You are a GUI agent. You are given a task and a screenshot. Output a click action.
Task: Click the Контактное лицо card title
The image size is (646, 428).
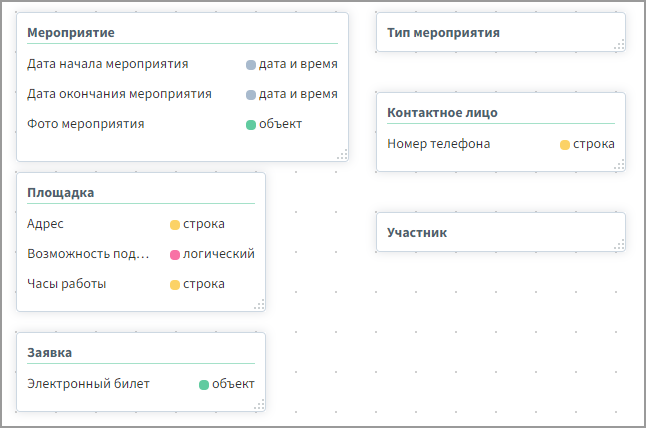pyautogui.click(x=442, y=112)
